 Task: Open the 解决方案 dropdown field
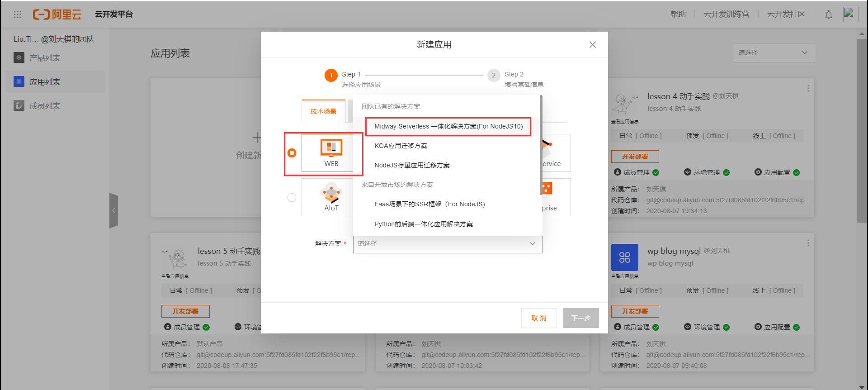(x=448, y=243)
